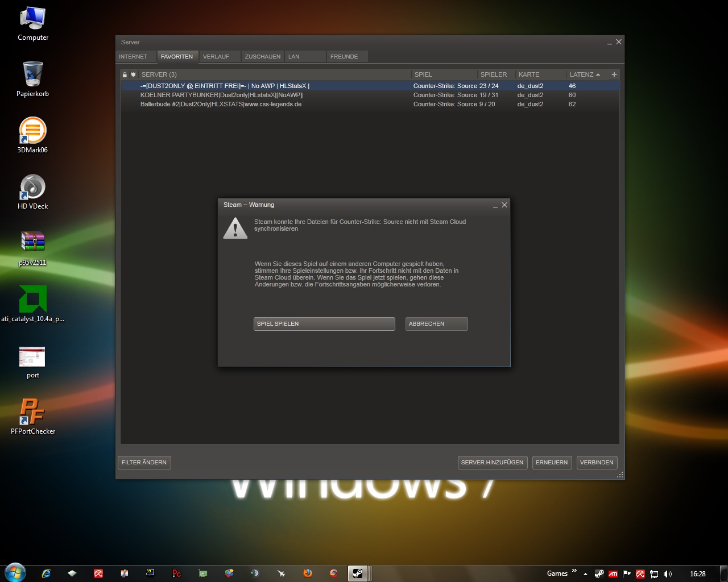Click the FRAPS 99 monitor taskbar icon

coord(150,573)
